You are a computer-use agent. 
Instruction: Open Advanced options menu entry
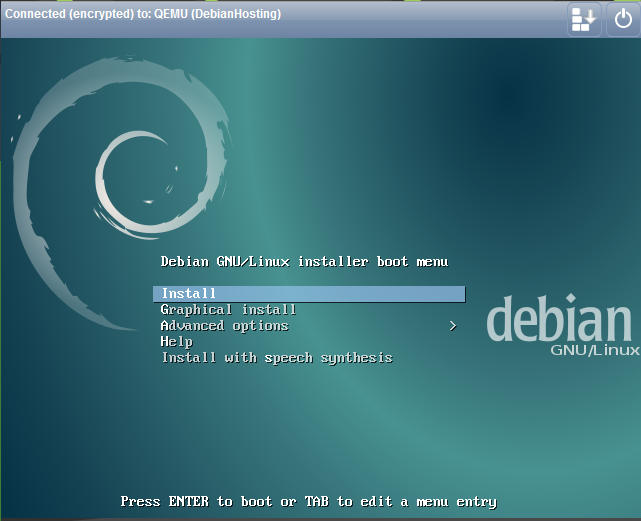pos(224,326)
